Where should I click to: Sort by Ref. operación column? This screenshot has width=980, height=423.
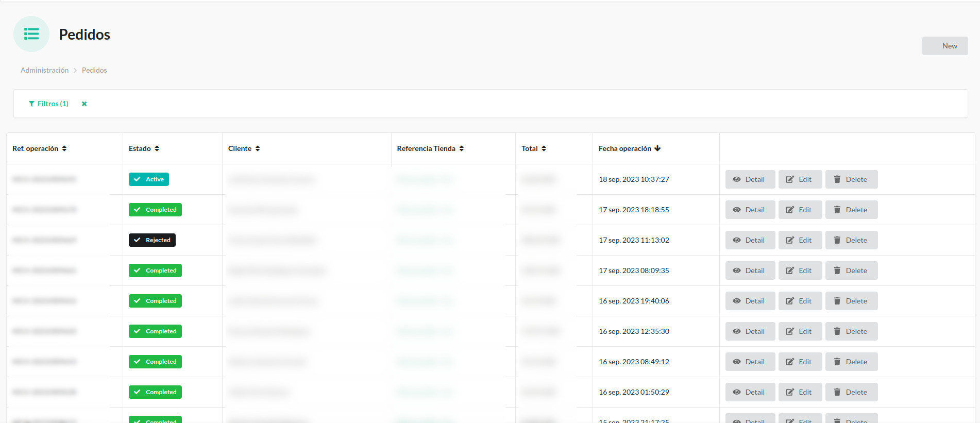tap(64, 148)
